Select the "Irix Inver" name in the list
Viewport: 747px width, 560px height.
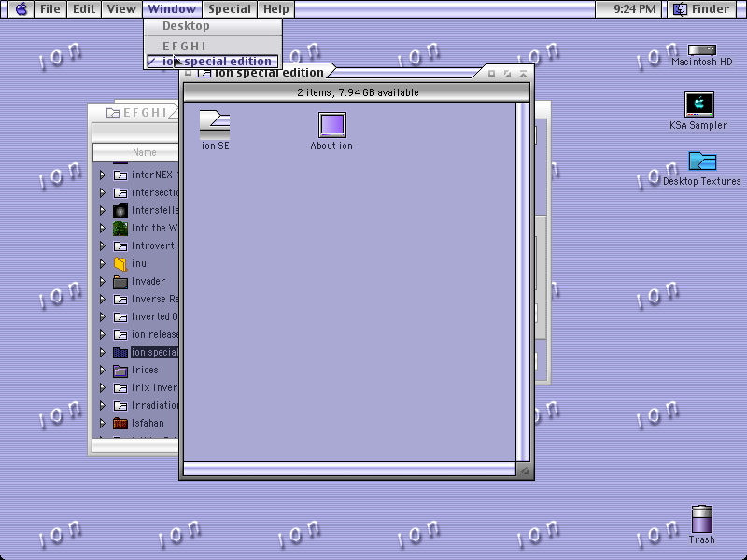click(x=154, y=388)
